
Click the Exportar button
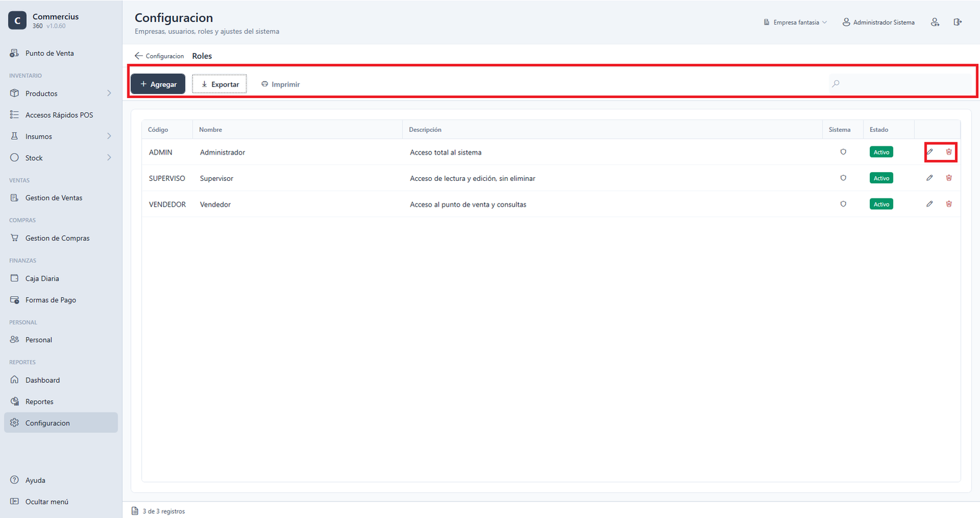pyautogui.click(x=219, y=84)
